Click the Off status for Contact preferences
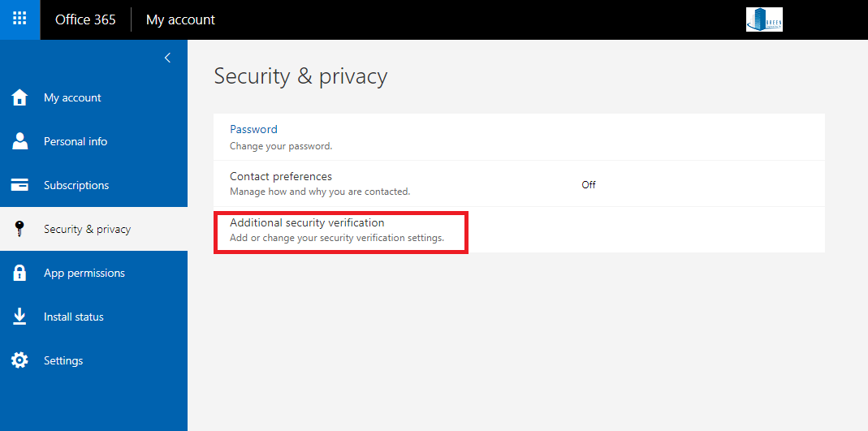The image size is (868, 431). (x=589, y=185)
